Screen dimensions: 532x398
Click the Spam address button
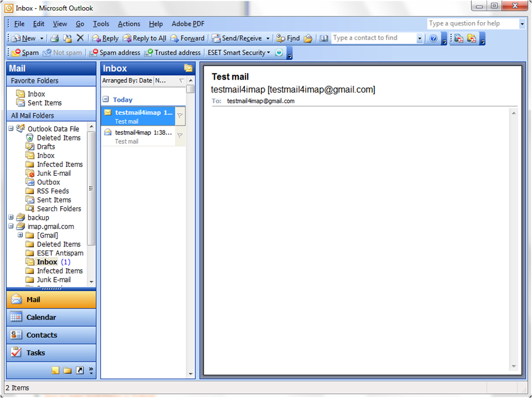click(x=114, y=53)
